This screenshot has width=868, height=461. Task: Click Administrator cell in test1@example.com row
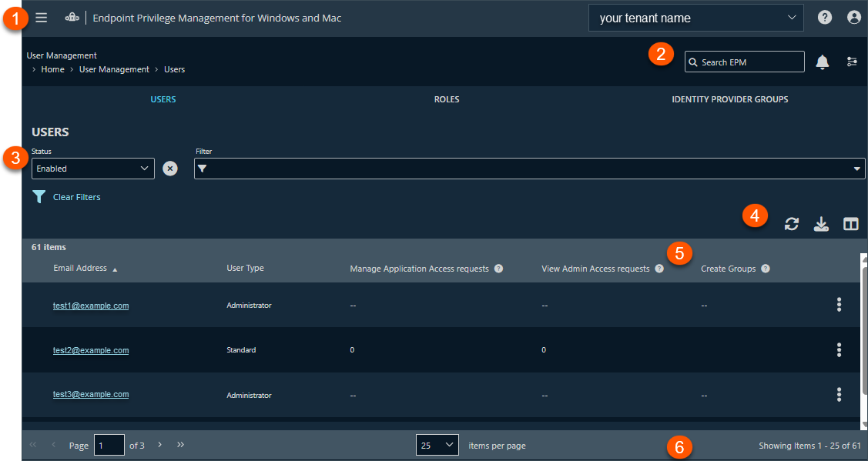pyautogui.click(x=249, y=305)
